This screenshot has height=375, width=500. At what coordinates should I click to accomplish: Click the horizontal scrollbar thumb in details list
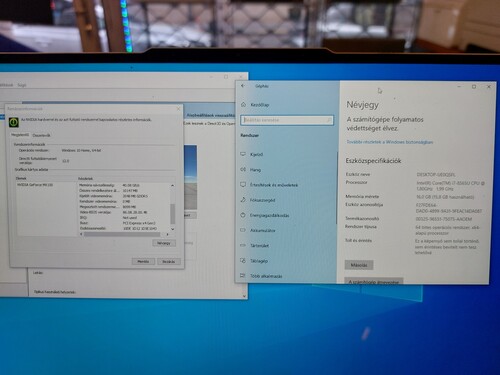tap(121, 234)
